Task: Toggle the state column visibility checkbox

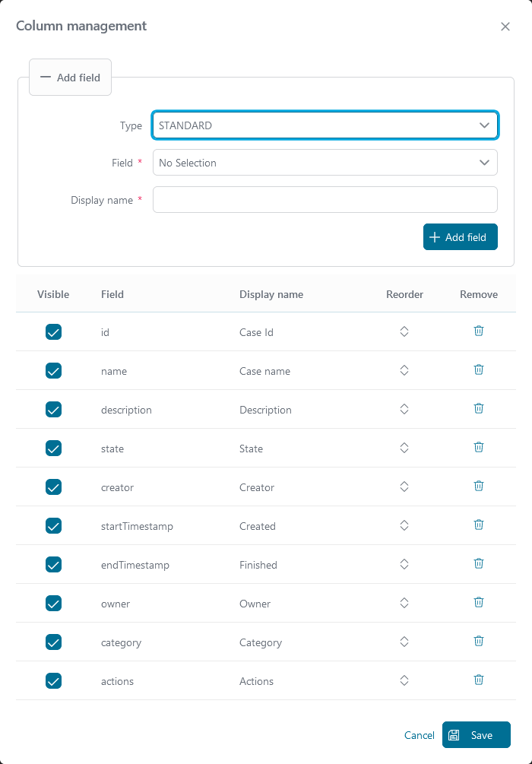Action: 54,449
